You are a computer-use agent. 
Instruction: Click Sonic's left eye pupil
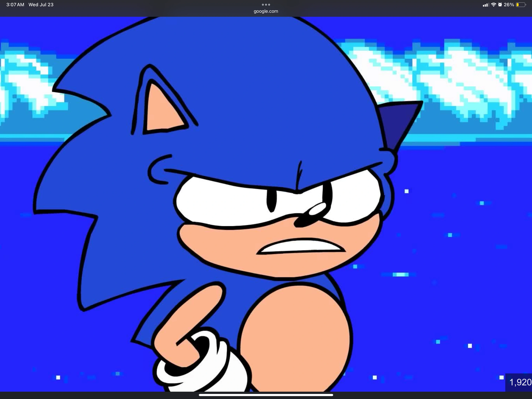pyautogui.click(x=271, y=201)
